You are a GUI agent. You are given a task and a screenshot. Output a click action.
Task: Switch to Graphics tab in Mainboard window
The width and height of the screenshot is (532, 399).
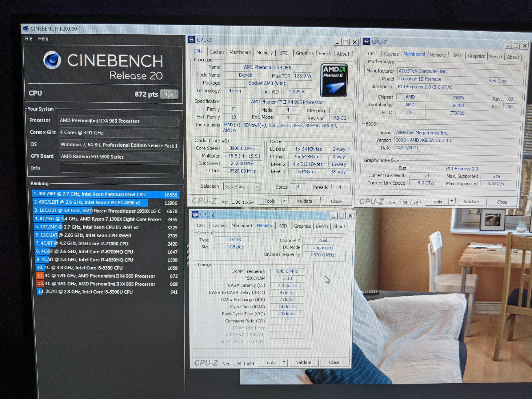pyautogui.click(x=476, y=56)
